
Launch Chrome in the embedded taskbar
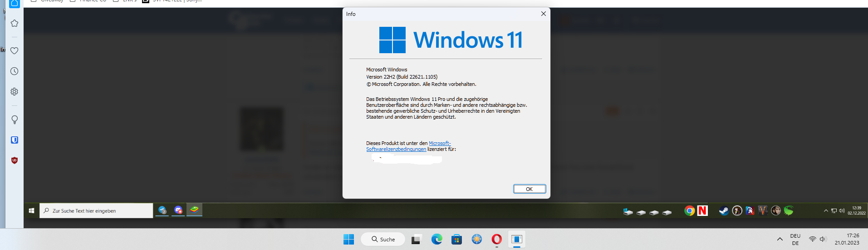tap(689, 210)
